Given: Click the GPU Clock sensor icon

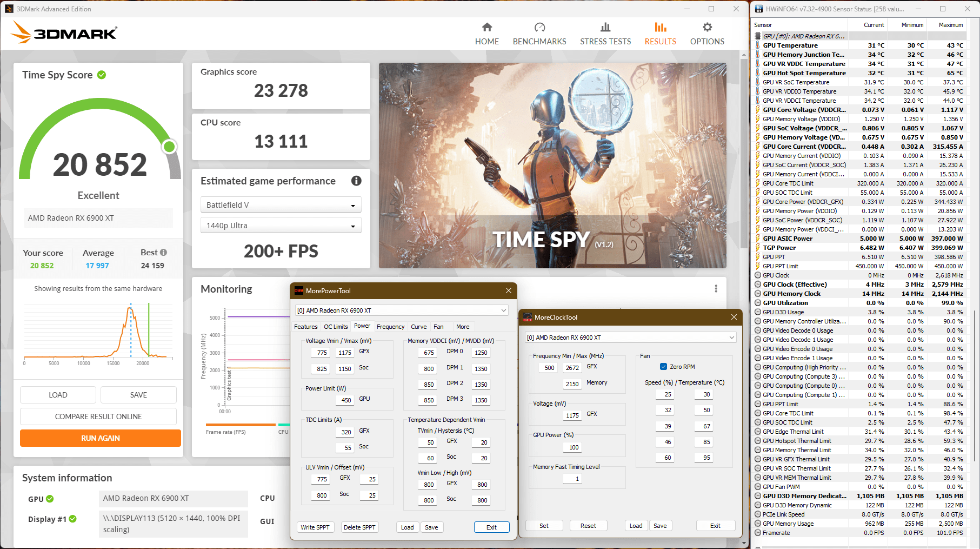Looking at the screenshot, I should pyautogui.click(x=758, y=275).
